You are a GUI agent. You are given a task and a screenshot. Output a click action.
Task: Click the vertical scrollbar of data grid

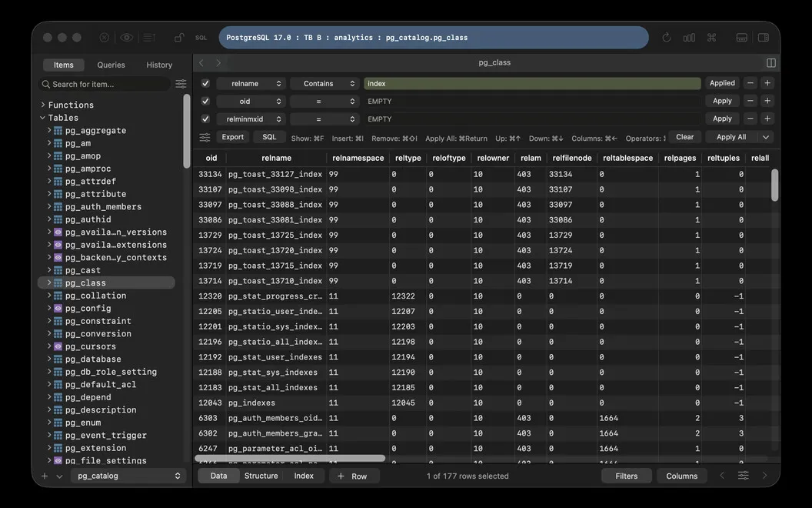(x=775, y=185)
